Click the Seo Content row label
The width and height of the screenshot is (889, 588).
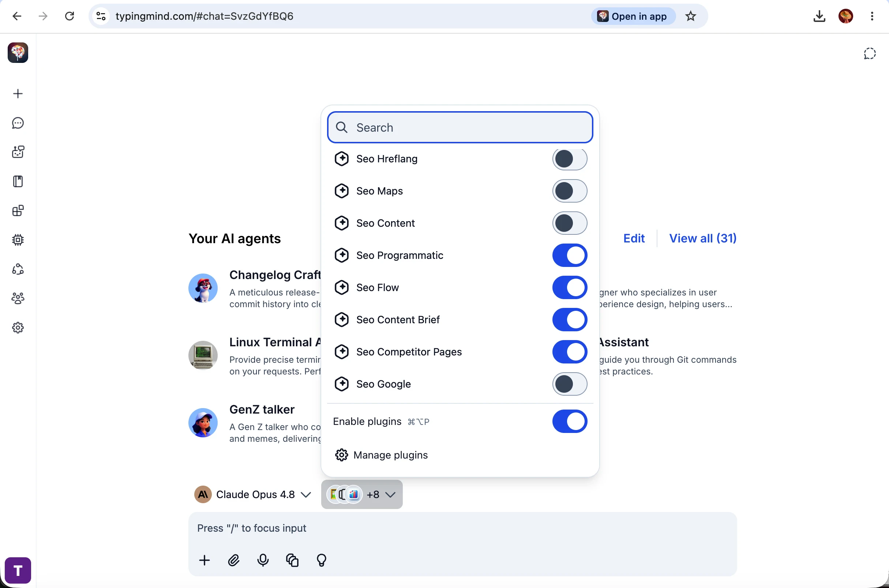(385, 223)
